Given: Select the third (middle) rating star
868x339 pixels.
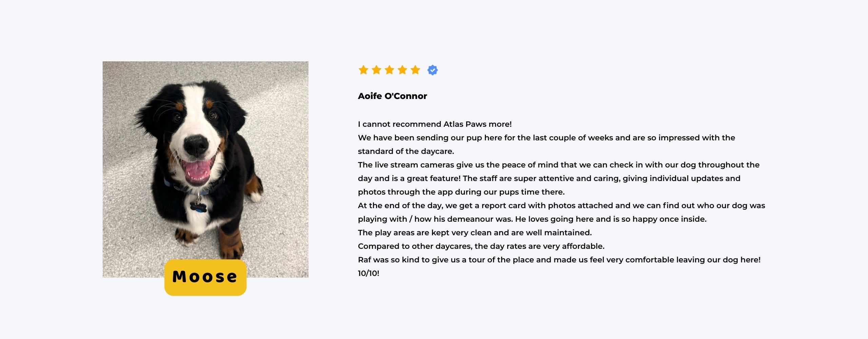Looking at the screenshot, I should pos(389,70).
